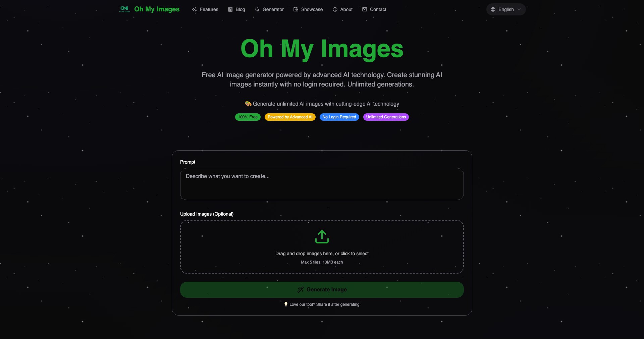Viewport: 644px width, 339px height.
Task: Click the 'Max 5 files, 10MB each' text
Action: 322,262
